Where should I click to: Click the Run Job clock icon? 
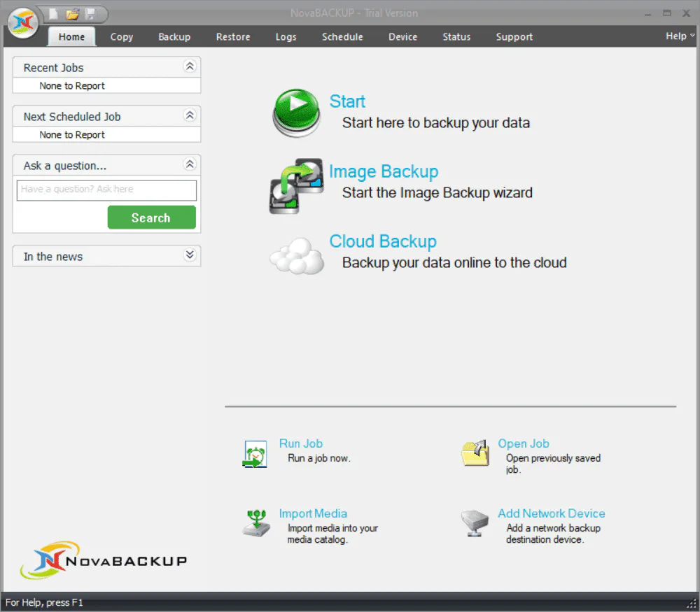[255, 454]
